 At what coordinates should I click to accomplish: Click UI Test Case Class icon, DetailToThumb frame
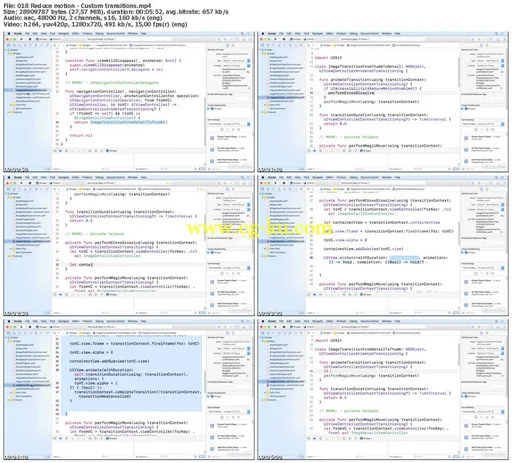pos(466,437)
